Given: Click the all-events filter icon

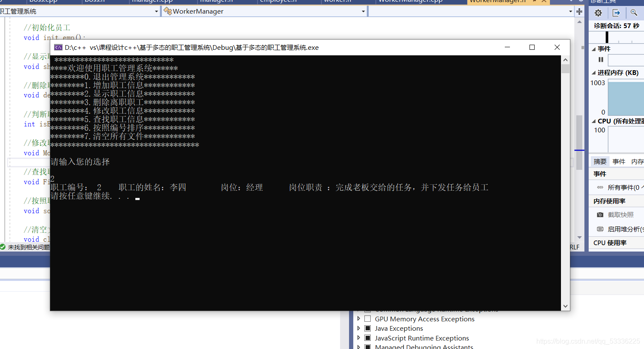Looking at the screenshot, I should [600, 187].
